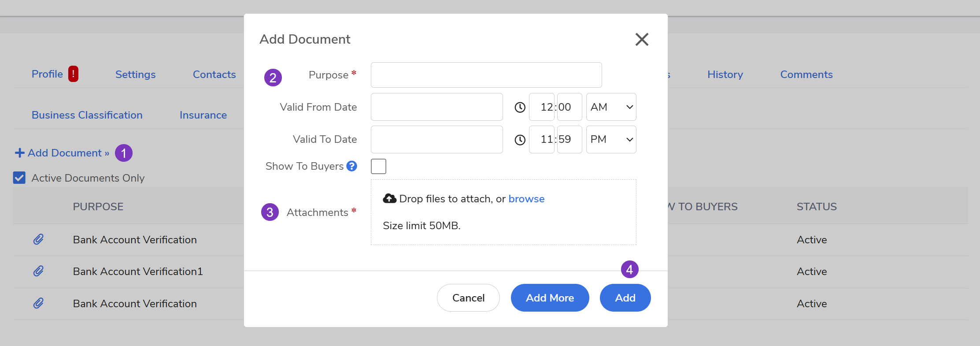This screenshot has height=346, width=980.
Task: Focus the Valid From Date field
Action: coord(436,107)
